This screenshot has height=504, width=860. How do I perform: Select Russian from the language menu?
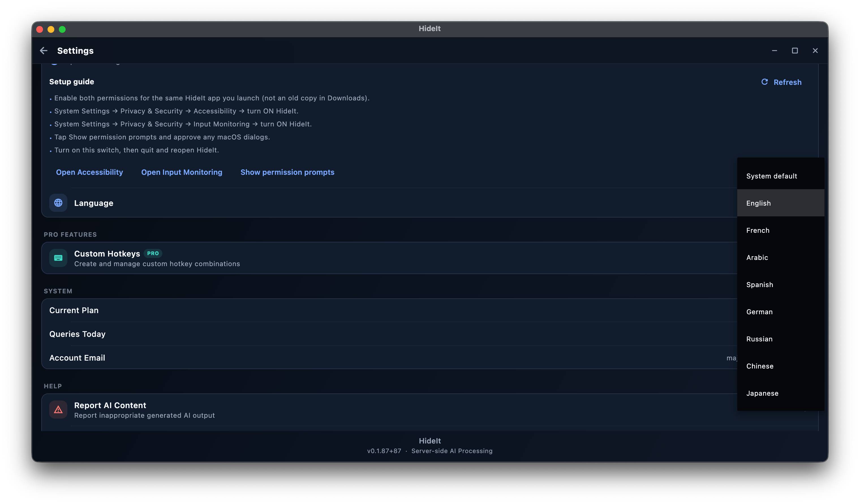(x=781, y=339)
